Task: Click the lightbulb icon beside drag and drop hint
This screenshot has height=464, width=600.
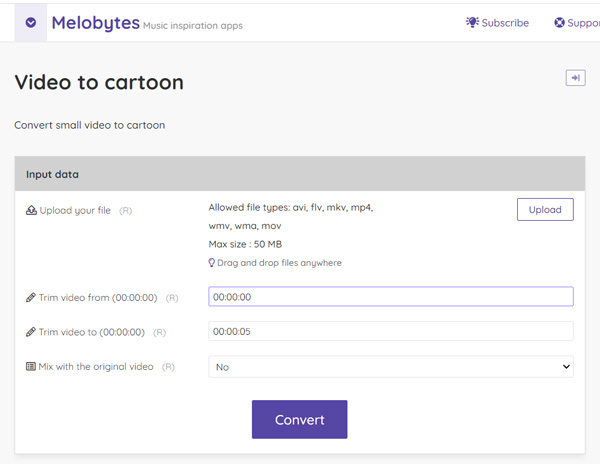Action: click(212, 263)
